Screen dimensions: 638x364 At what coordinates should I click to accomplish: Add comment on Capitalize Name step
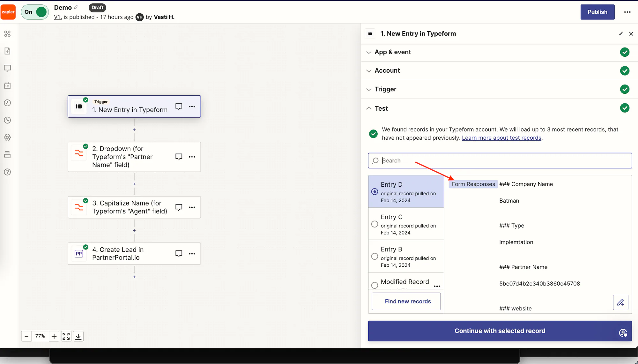coord(179,207)
